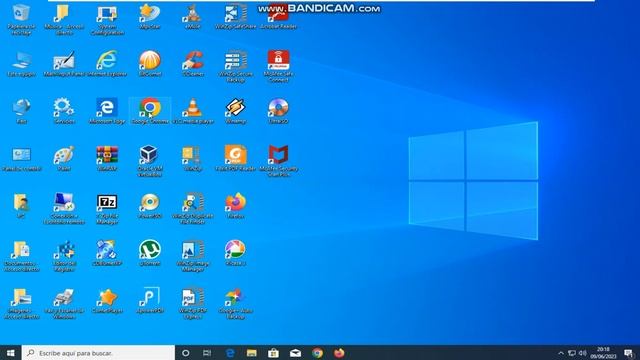Select the Papelera de reciclaje desktop icon
The width and height of the screenshot is (640, 360).
point(21,19)
